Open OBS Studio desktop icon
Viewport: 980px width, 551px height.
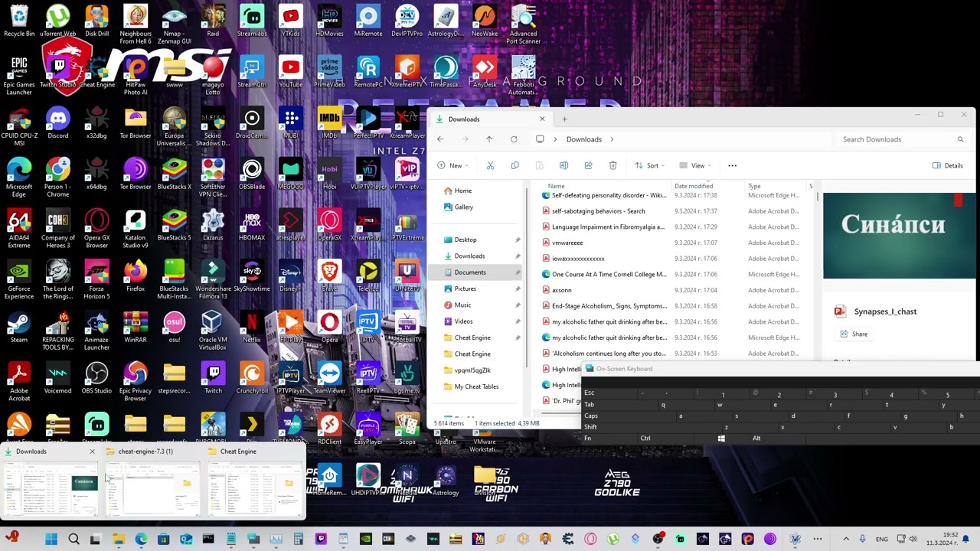[96, 377]
